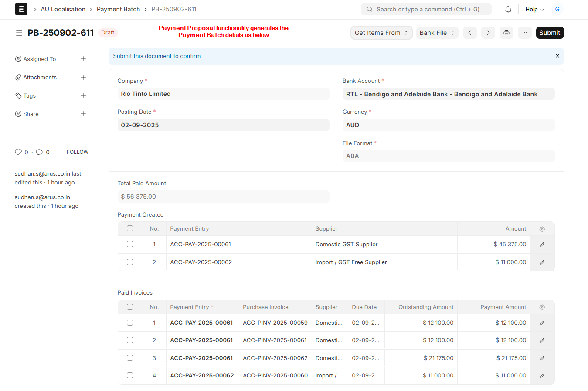
Task: Check the ACC-PINV-2025-00060 invoice row
Action: [x=130, y=375]
